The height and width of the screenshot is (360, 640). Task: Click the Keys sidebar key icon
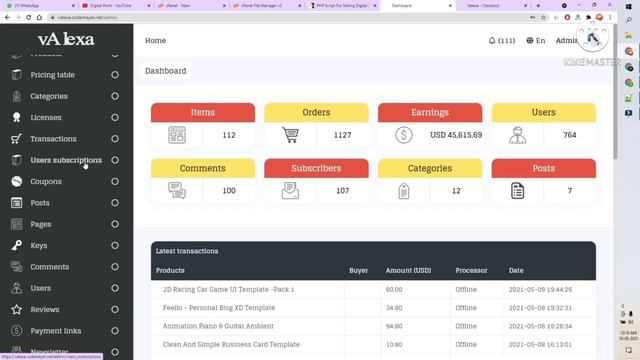pyautogui.click(x=16, y=245)
